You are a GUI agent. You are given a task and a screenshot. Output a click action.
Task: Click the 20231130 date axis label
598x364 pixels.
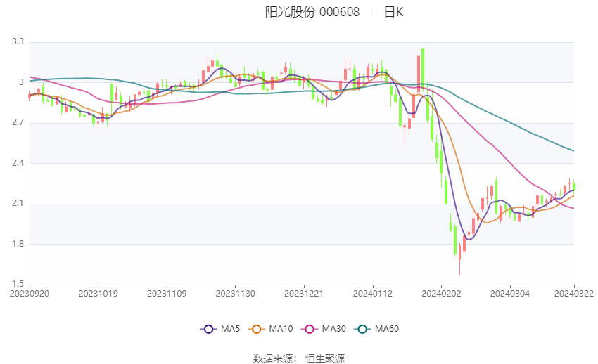click(x=235, y=294)
